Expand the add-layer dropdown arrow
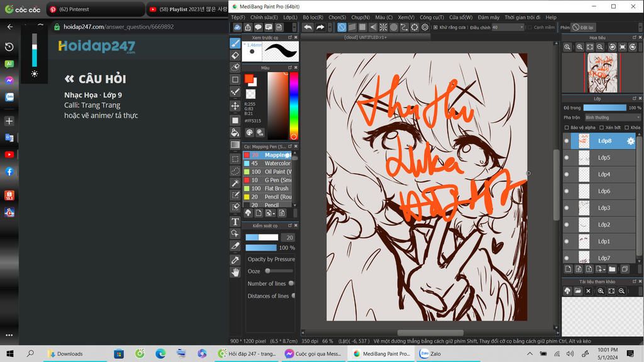 [x=604, y=270]
